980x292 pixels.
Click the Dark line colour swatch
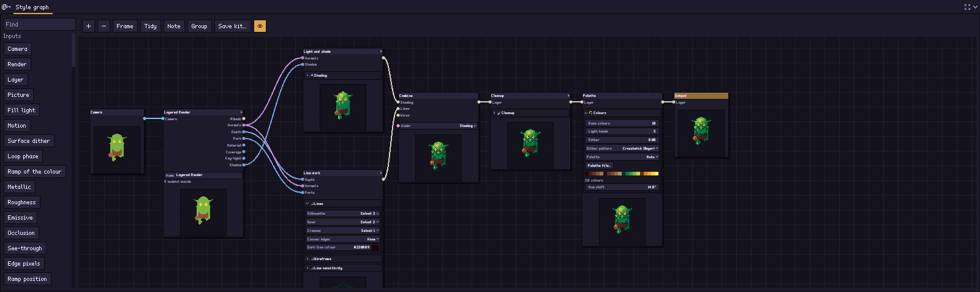pos(375,247)
